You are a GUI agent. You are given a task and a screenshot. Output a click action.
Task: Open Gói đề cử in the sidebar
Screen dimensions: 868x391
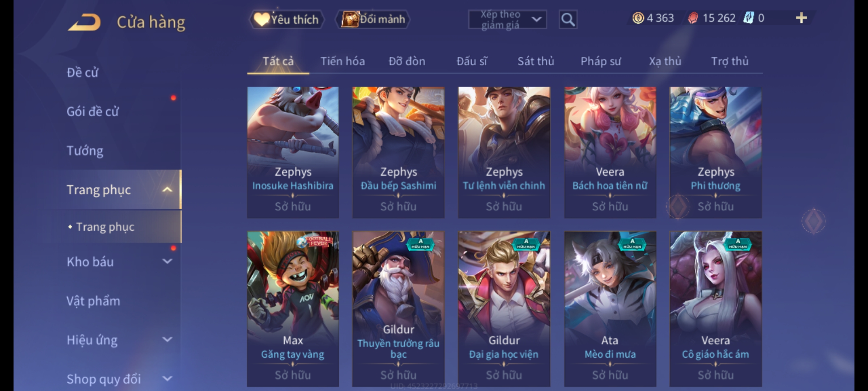click(93, 112)
